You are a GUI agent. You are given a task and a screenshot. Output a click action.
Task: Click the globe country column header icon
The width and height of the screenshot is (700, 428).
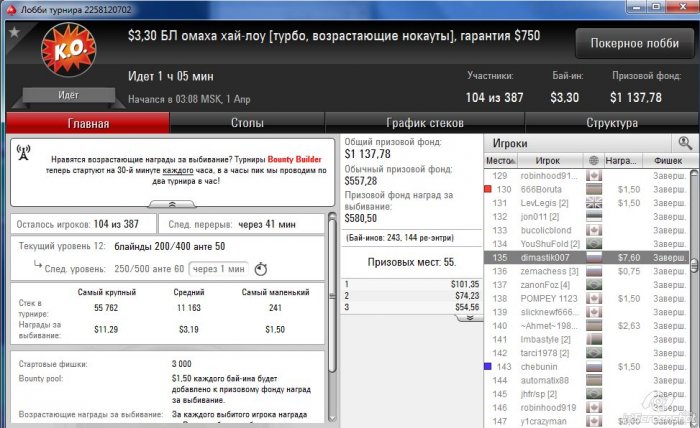click(593, 161)
